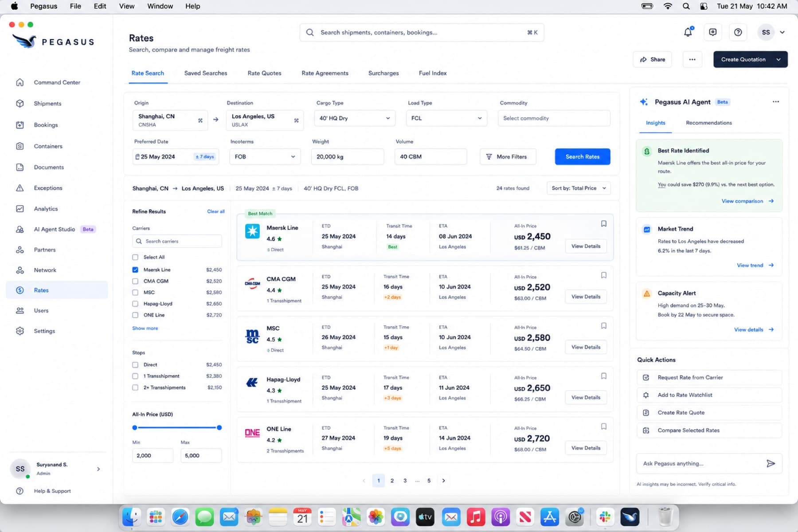
Task: Open the Incoterms FOB dropdown
Action: [265, 157]
